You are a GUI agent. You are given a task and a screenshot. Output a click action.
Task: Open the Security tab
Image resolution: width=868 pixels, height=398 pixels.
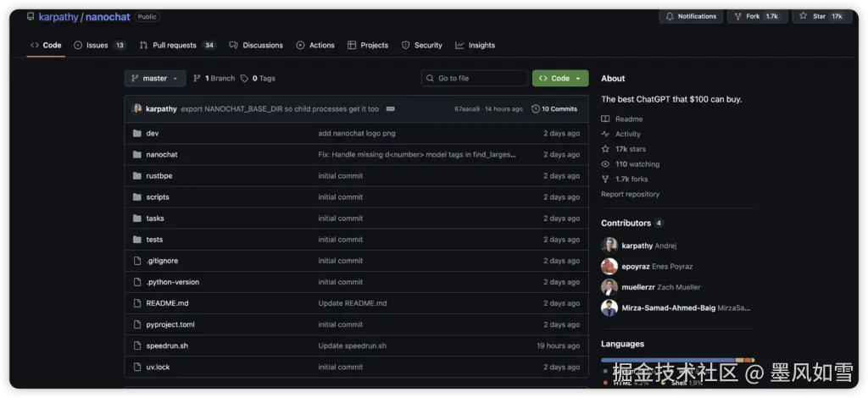click(422, 46)
